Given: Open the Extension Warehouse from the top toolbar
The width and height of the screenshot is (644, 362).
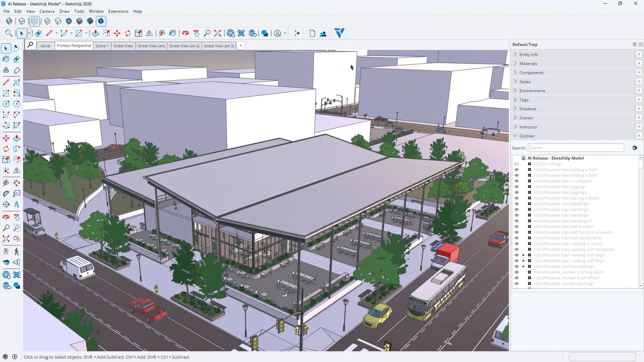Looking at the screenshot, I should coord(242,33).
